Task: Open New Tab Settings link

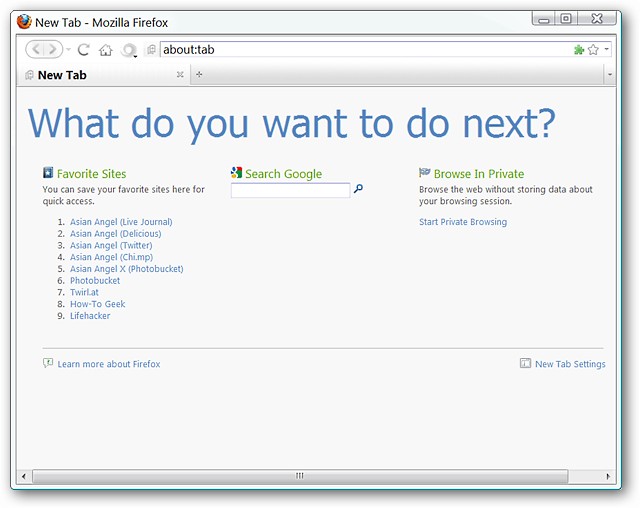Action: tap(570, 364)
